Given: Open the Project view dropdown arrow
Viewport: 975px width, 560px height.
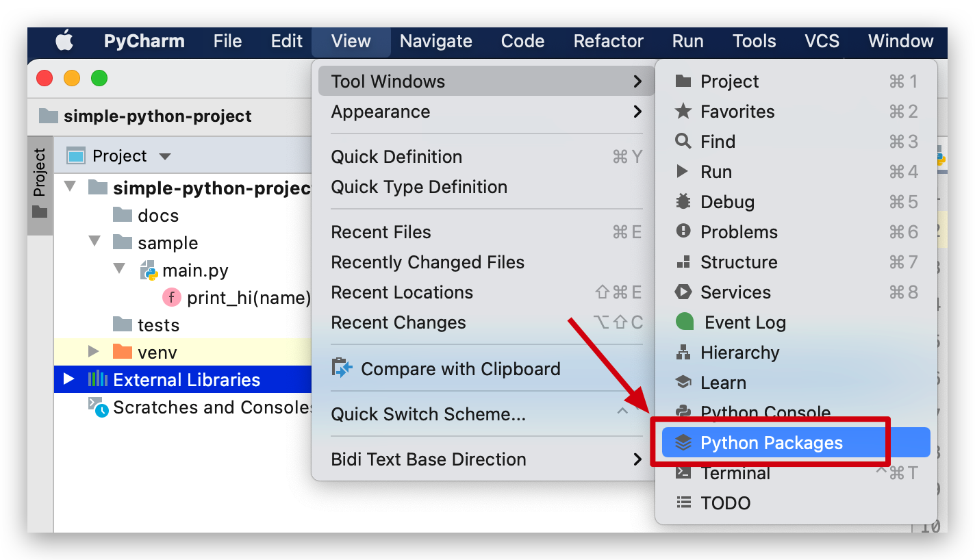Looking at the screenshot, I should click(164, 156).
